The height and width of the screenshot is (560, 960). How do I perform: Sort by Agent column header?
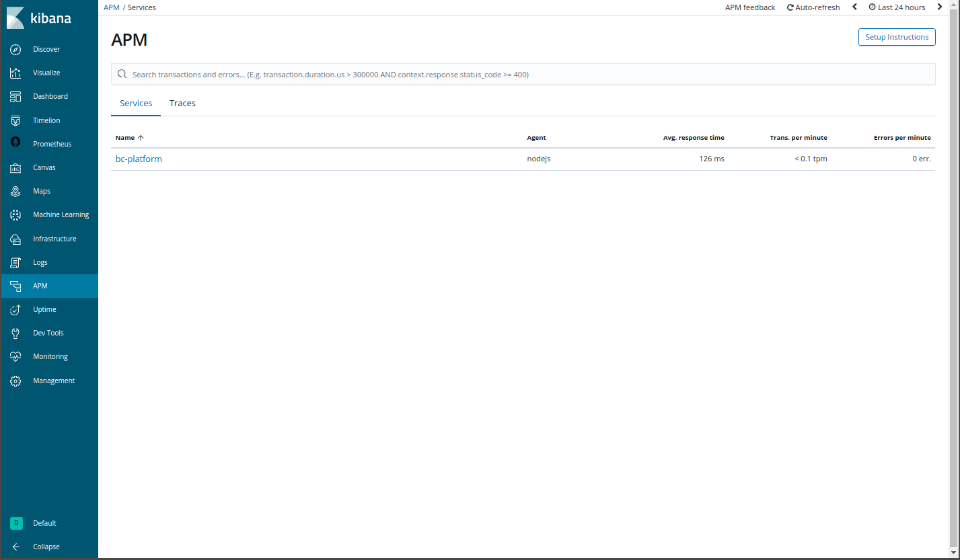(x=536, y=137)
